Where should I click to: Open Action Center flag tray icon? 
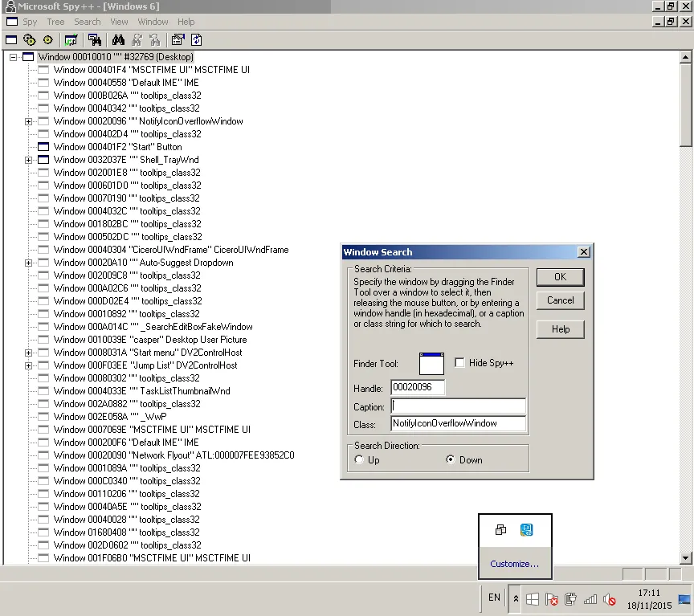(x=552, y=600)
